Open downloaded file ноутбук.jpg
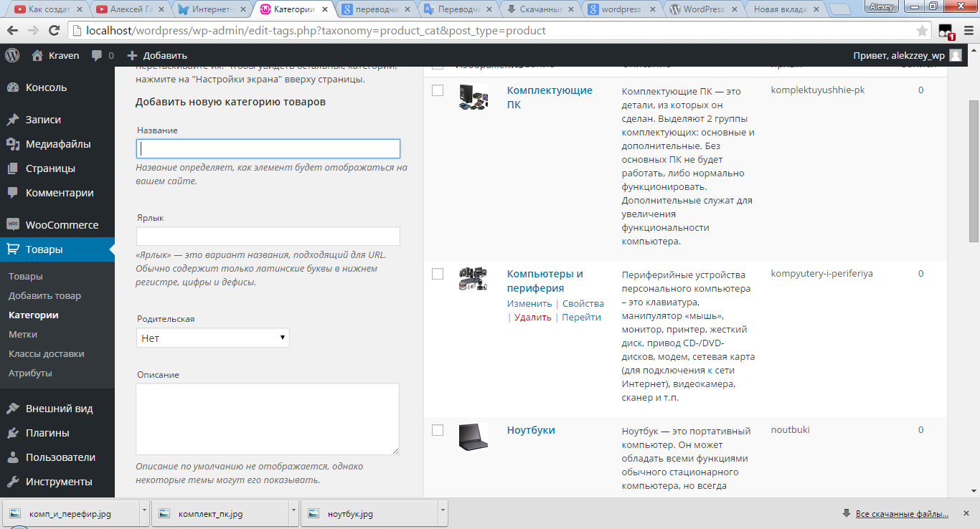The height and width of the screenshot is (529, 980). pos(369,514)
